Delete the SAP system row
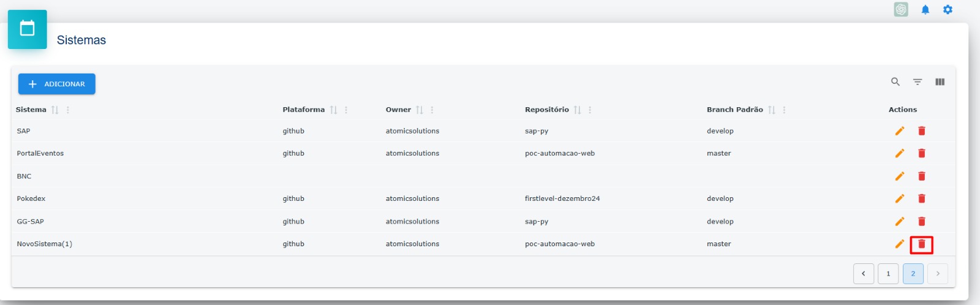Image resolution: width=980 pixels, height=305 pixels. (922, 131)
